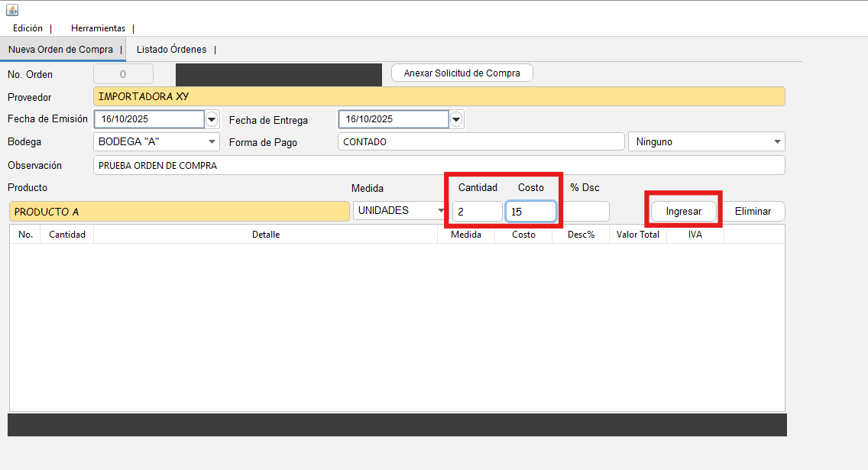Click the Eliminar button

coord(753,211)
